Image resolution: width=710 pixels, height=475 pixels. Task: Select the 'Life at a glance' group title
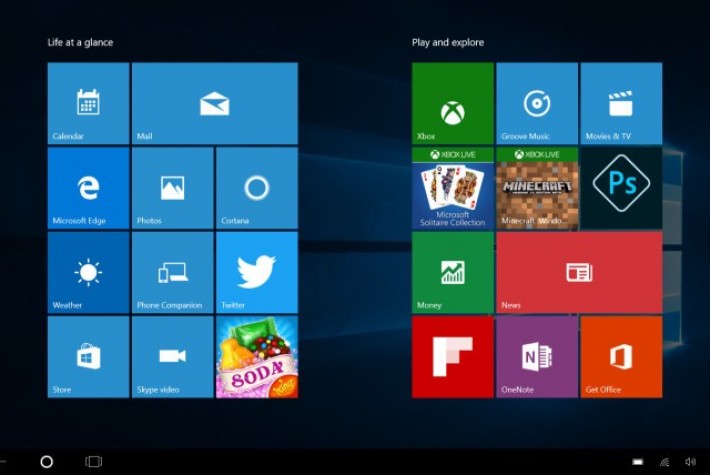pos(80,43)
